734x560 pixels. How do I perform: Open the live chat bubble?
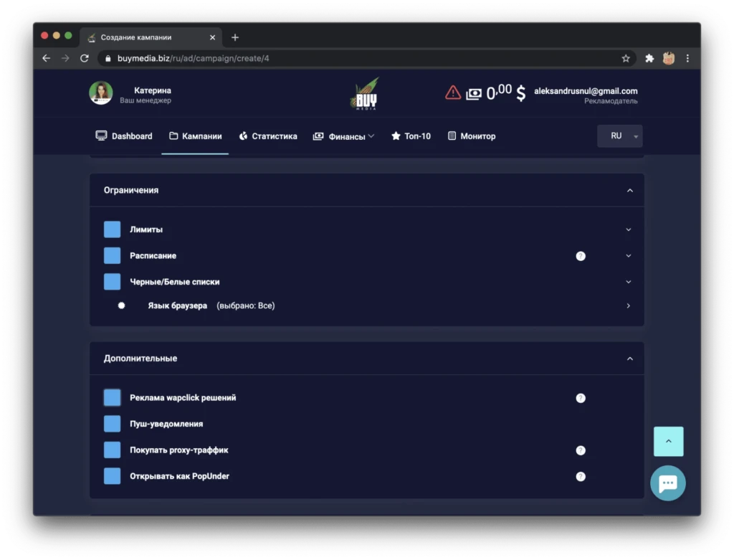tap(667, 483)
